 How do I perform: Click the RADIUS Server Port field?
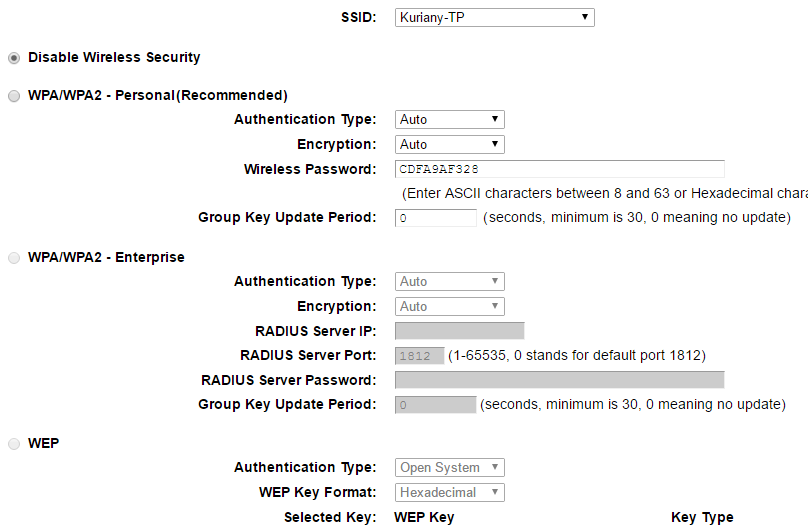coord(419,356)
